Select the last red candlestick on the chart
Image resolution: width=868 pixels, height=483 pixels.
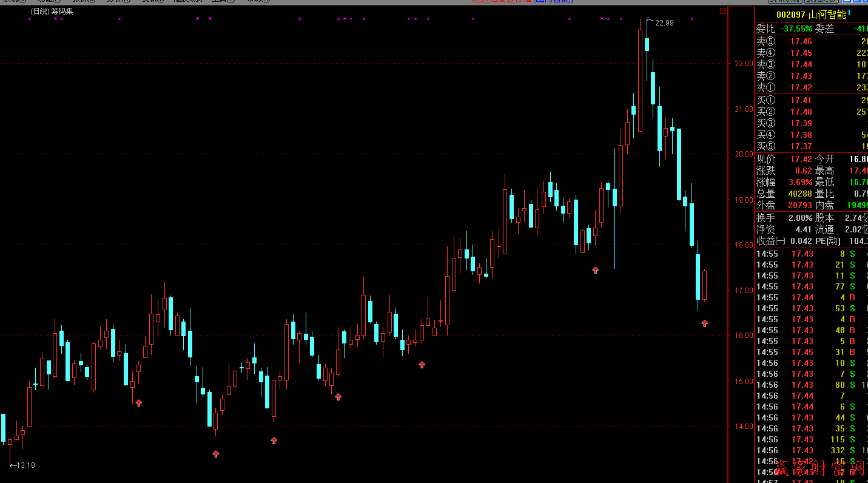click(704, 285)
